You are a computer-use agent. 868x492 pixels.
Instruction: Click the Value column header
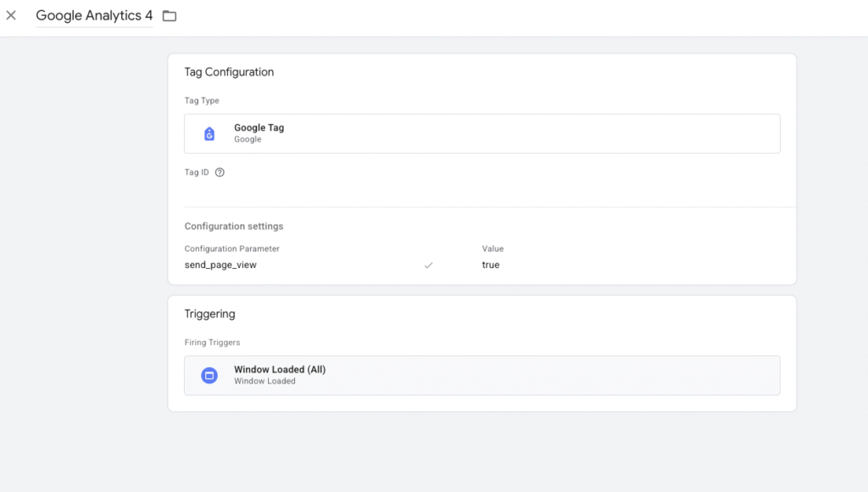(492, 249)
